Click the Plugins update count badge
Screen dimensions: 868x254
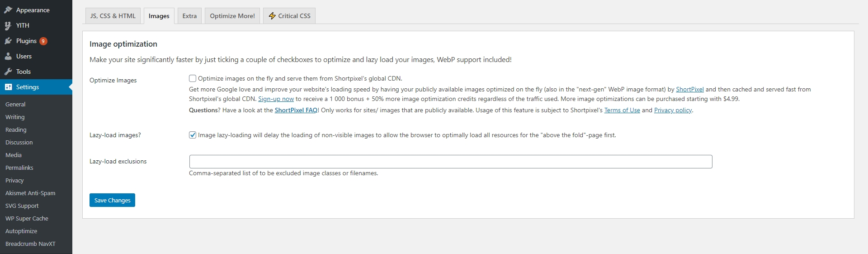click(x=43, y=41)
